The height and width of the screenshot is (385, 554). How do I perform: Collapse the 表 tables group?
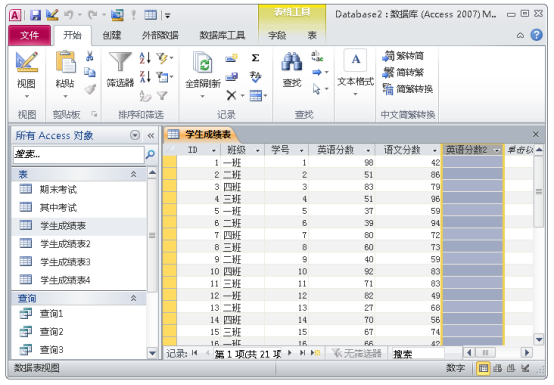(134, 174)
